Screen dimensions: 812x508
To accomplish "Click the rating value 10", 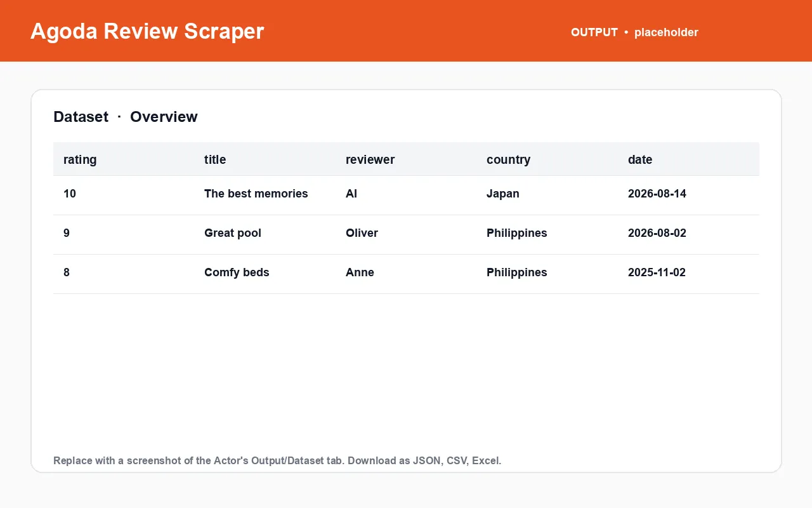I will click(x=70, y=194).
